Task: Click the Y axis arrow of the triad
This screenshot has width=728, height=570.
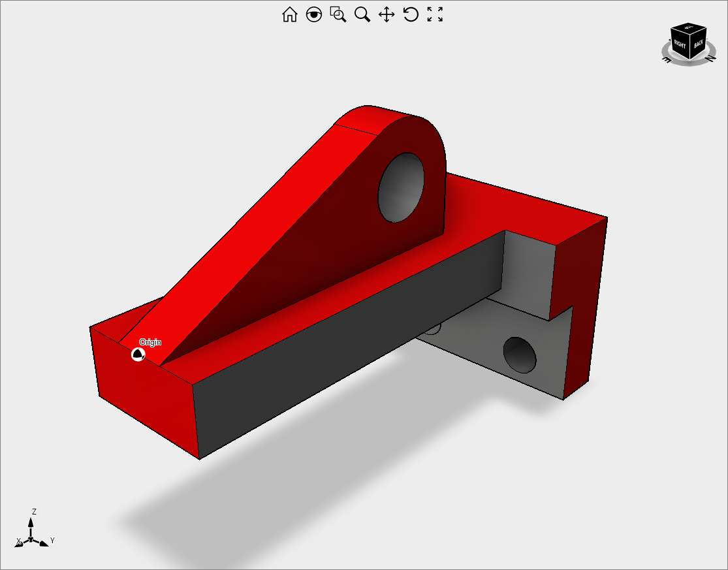Action: pyautogui.click(x=43, y=543)
